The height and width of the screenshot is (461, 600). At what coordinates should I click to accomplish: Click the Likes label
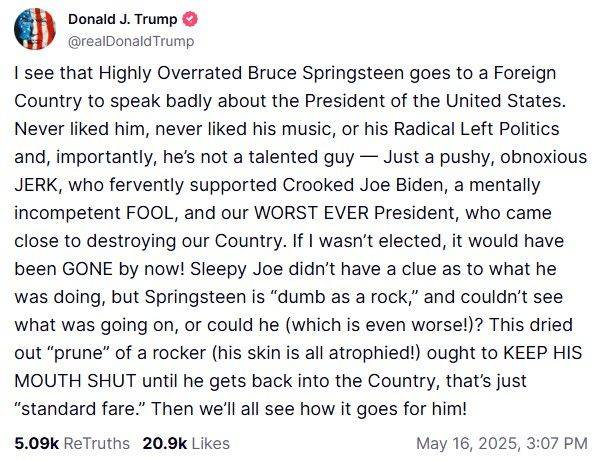point(210,443)
